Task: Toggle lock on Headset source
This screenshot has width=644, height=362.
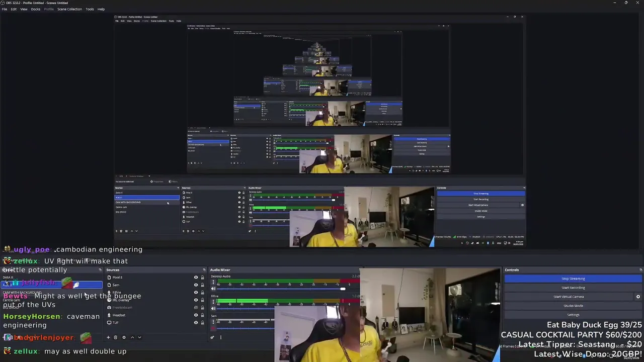Action: click(x=203, y=315)
